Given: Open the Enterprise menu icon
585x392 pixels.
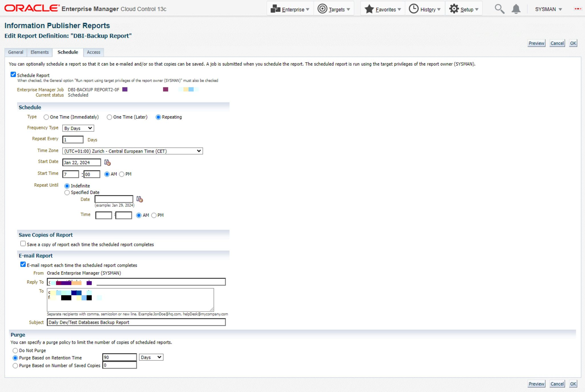Looking at the screenshot, I should (275, 9).
